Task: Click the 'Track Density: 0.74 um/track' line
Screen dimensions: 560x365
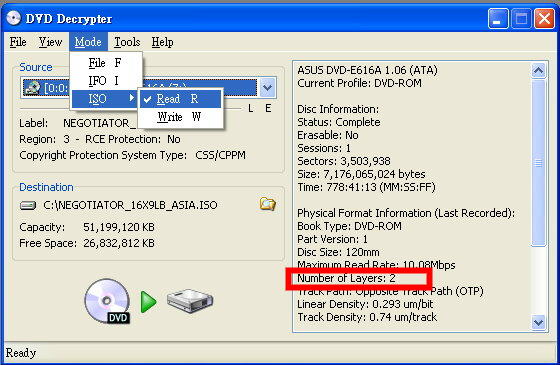Action: click(x=367, y=317)
